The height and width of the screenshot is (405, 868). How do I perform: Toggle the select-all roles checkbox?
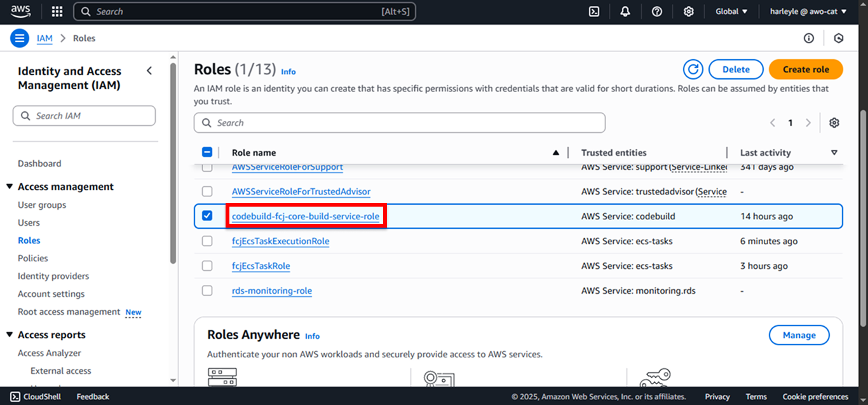207,152
